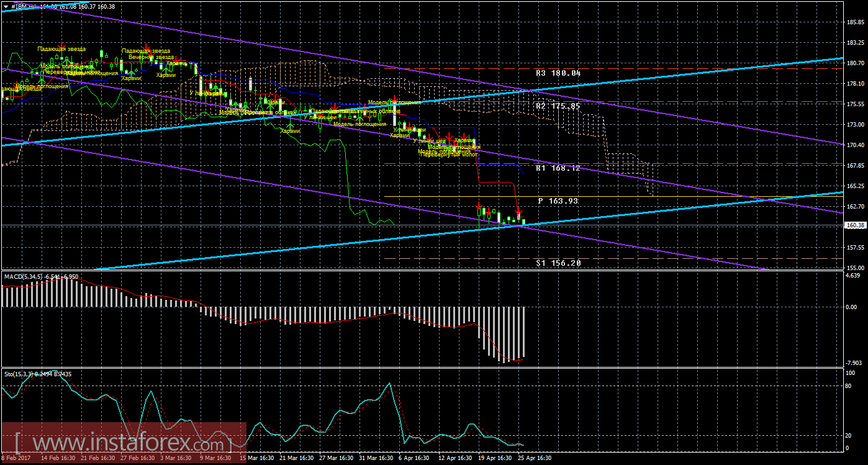Click the 14 Feb 16:30 time label

57,458
